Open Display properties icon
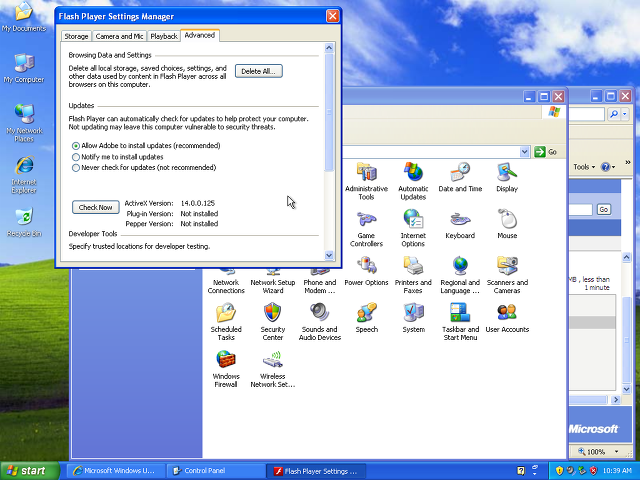Image resolution: width=640 pixels, height=480 pixels. click(507, 177)
